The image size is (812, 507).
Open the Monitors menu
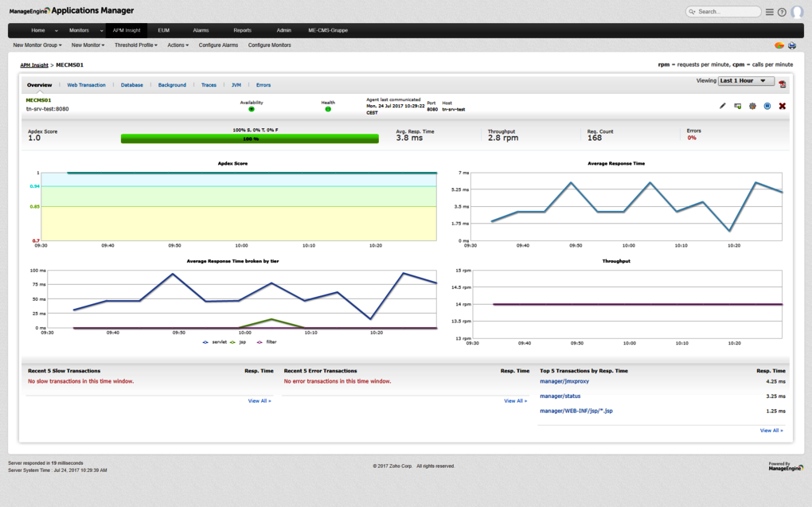click(80, 30)
